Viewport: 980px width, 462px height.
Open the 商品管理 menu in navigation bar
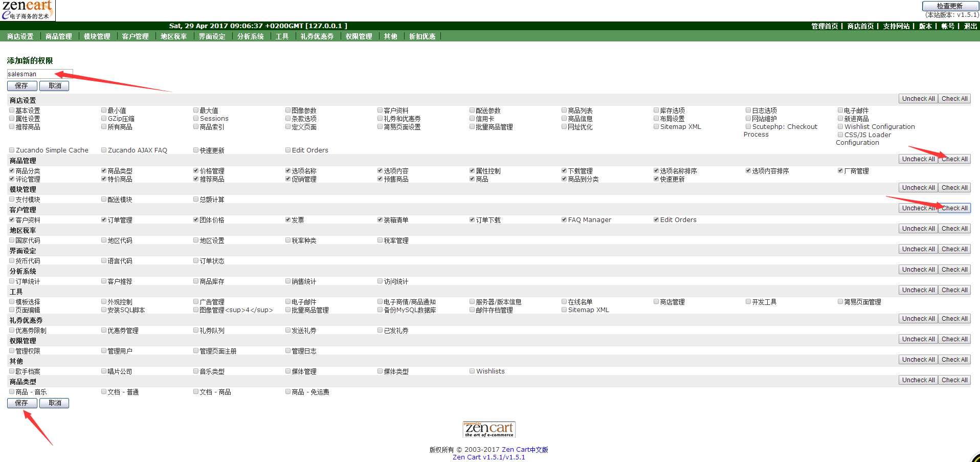pyautogui.click(x=58, y=36)
